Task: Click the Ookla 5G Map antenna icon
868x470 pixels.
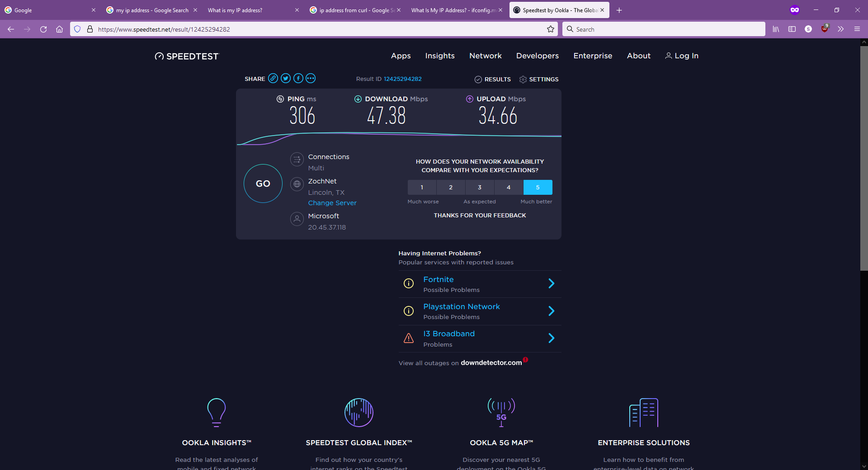Action: pos(501,412)
